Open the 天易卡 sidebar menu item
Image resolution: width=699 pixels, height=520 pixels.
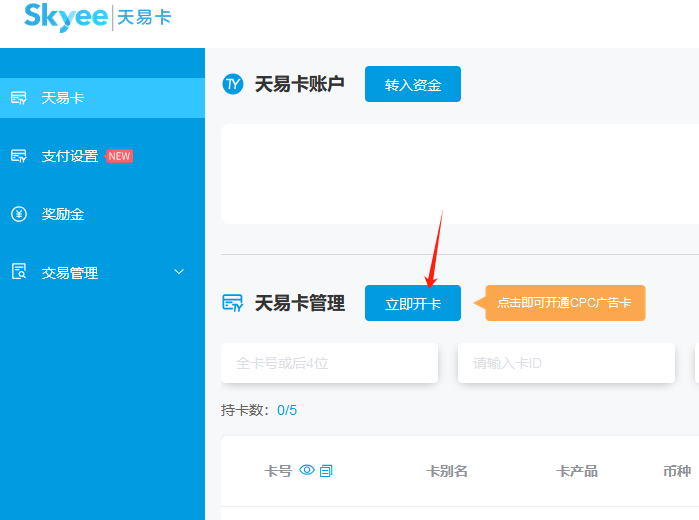click(x=102, y=98)
